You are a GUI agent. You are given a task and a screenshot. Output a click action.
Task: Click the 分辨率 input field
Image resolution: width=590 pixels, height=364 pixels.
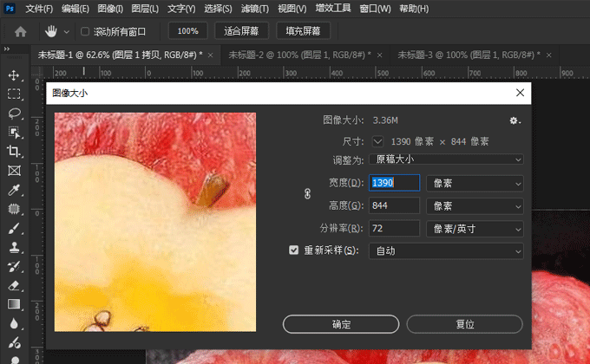coord(394,229)
